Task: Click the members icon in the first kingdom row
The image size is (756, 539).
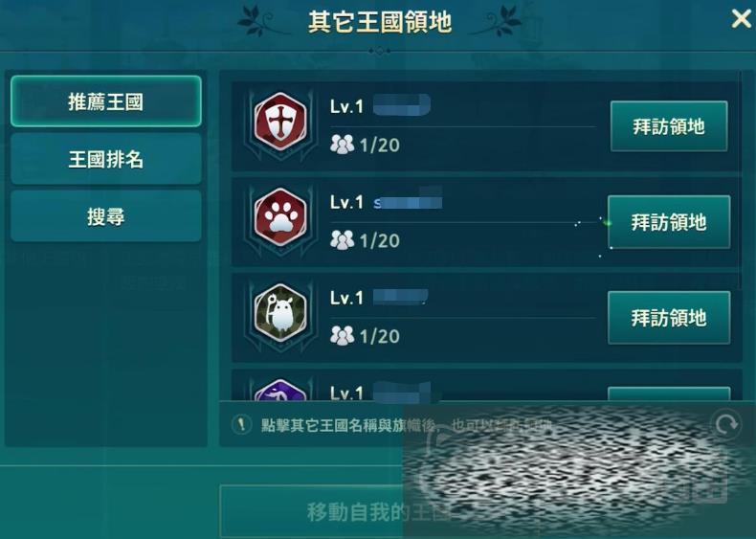Action: click(342, 145)
